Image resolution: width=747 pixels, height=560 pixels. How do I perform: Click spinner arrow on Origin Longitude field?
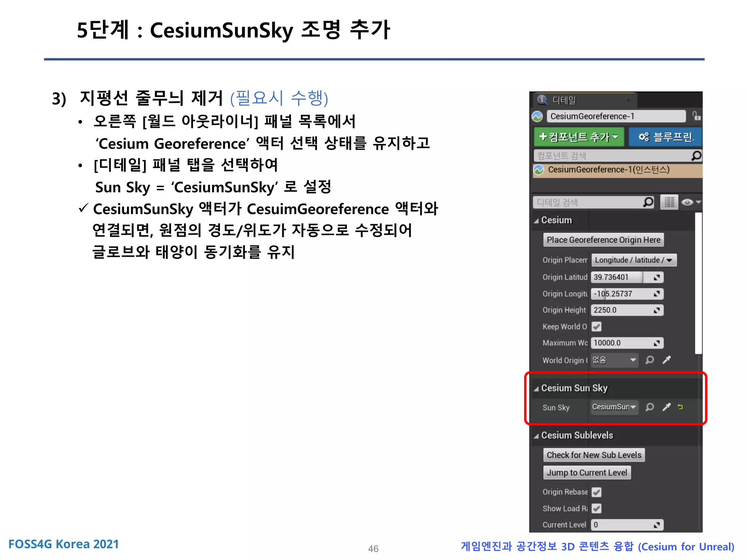click(x=657, y=294)
